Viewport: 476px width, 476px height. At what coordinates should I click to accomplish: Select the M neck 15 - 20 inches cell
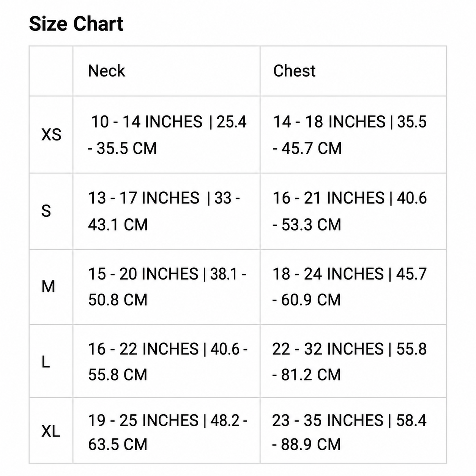point(166,287)
